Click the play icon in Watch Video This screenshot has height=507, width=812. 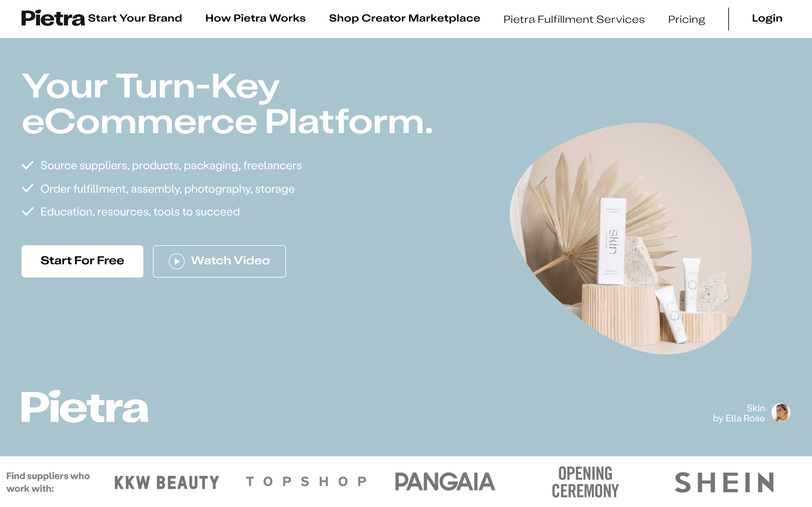pyautogui.click(x=177, y=261)
